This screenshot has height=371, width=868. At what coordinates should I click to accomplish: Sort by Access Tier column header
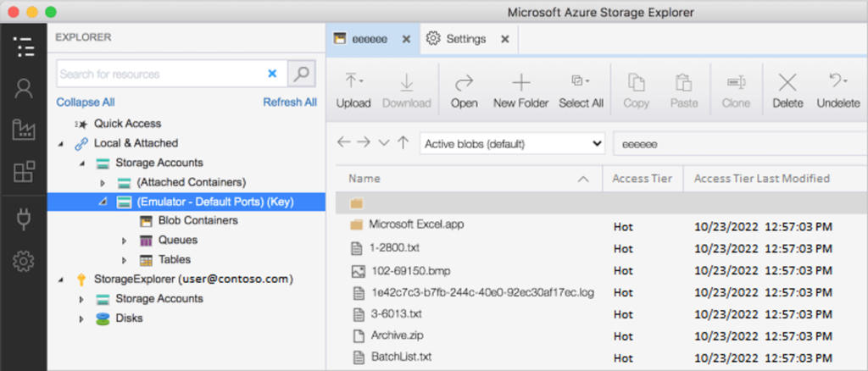[643, 179]
